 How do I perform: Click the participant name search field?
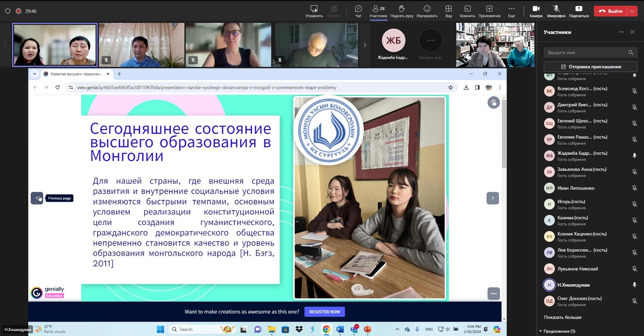[x=586, y=52]
